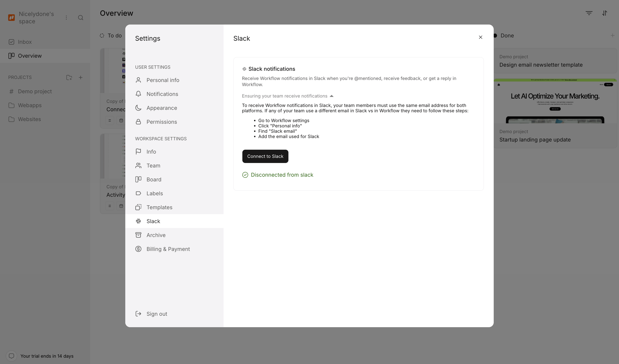This screenshot has height=364, width=619.
Task: Click the Nicelydone's space workspace logo
Action: tap(11, 18)
